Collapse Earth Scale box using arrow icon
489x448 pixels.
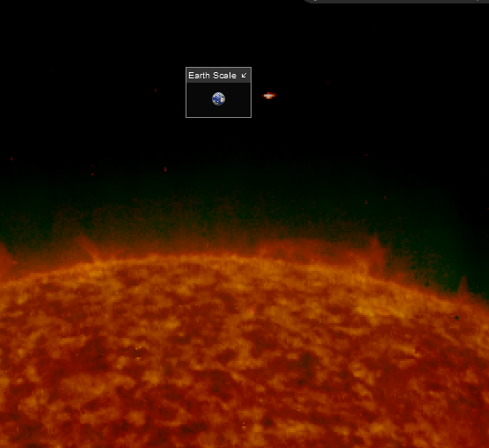(x=244, y=75)
